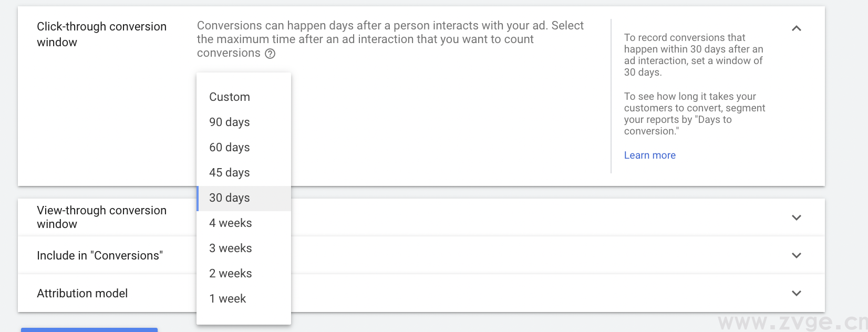Expand the View-through conversion window section
The height and width of the screenshot is (332, 868).
[797, 217]
